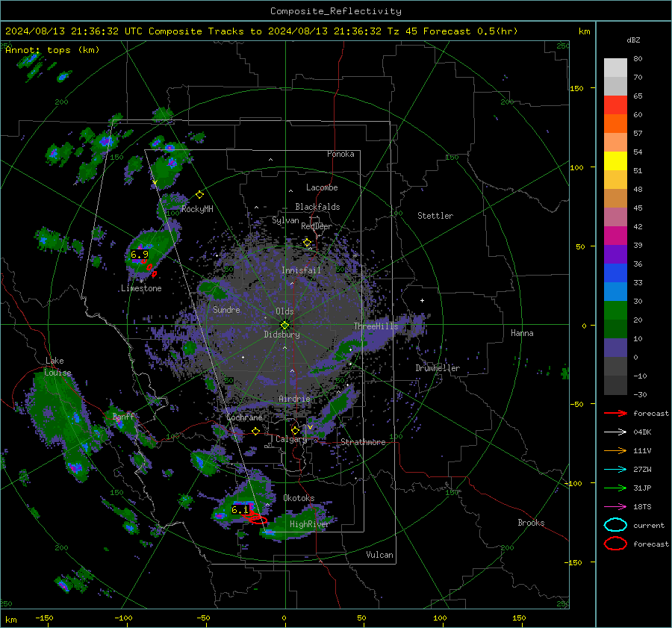Click the yellow diamond marker near RockyMH
Image resolution: width=672 pixels, height=628 pixels.
coord(199,195)
